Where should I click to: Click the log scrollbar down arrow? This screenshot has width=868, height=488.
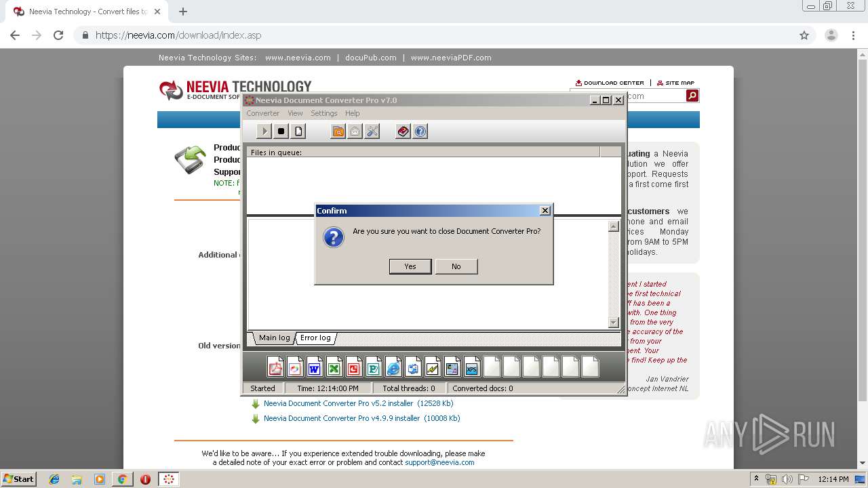(614, 323)
